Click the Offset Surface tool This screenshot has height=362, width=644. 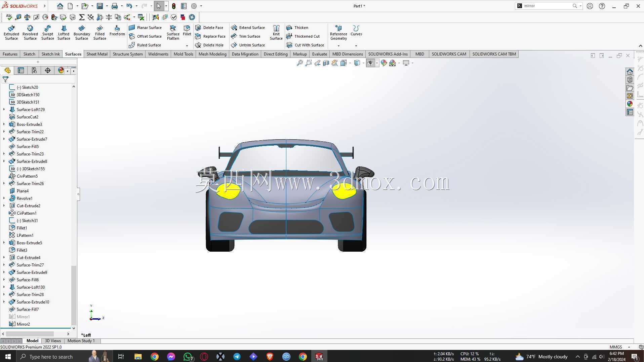pos(145,36)
